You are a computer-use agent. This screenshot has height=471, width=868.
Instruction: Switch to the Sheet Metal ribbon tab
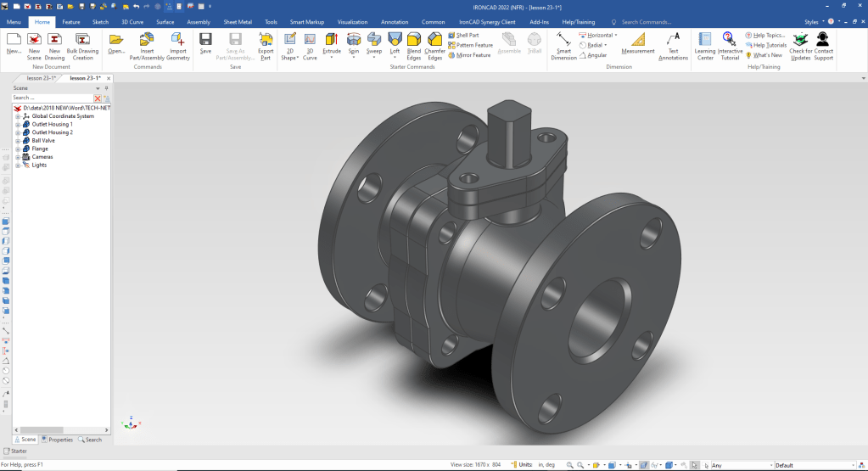(x=238, y=21)
